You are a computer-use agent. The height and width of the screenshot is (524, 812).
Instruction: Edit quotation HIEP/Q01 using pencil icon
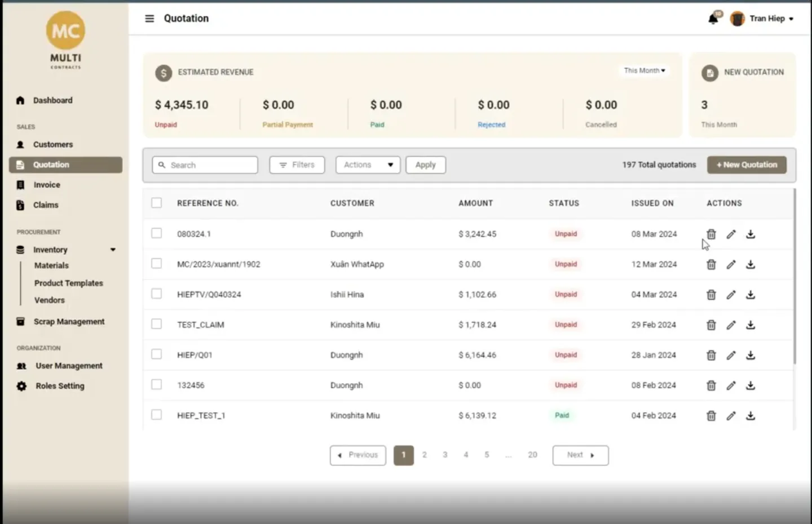click(731, 356)
